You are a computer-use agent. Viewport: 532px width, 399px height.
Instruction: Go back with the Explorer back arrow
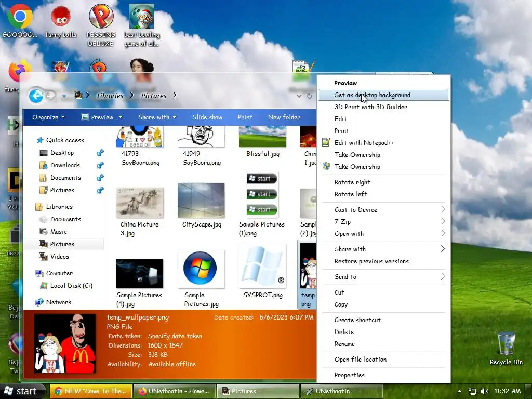point(36,96)
